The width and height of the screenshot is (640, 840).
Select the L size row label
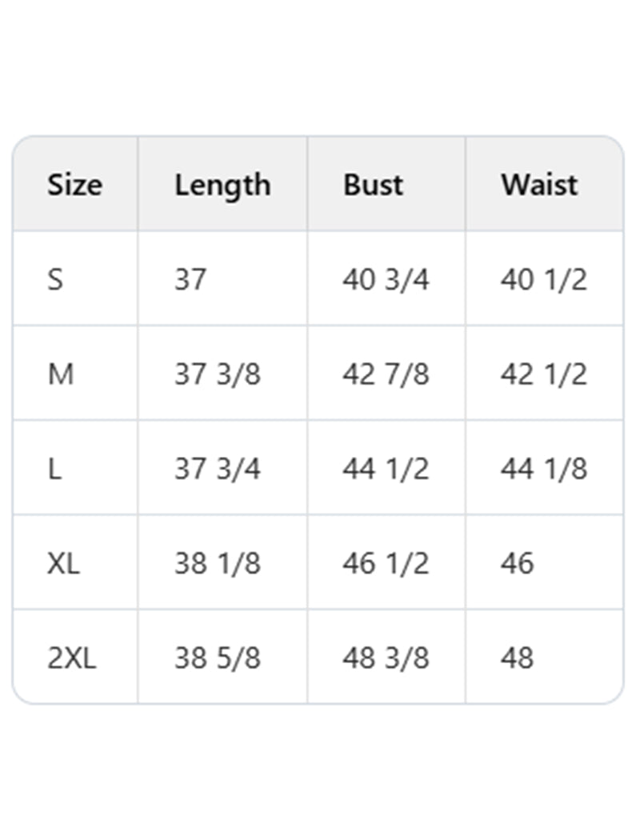[x=54, y=469]
